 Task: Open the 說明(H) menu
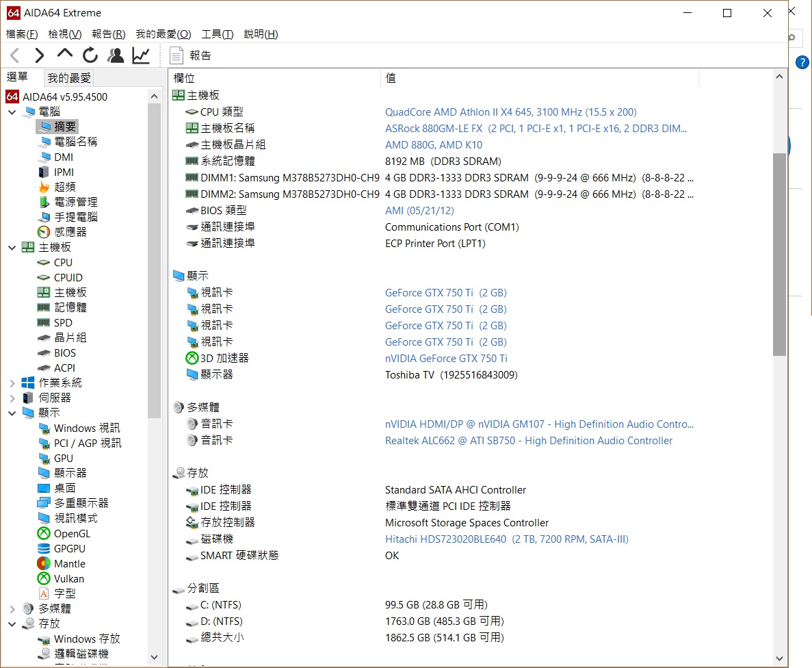(261, 34)
